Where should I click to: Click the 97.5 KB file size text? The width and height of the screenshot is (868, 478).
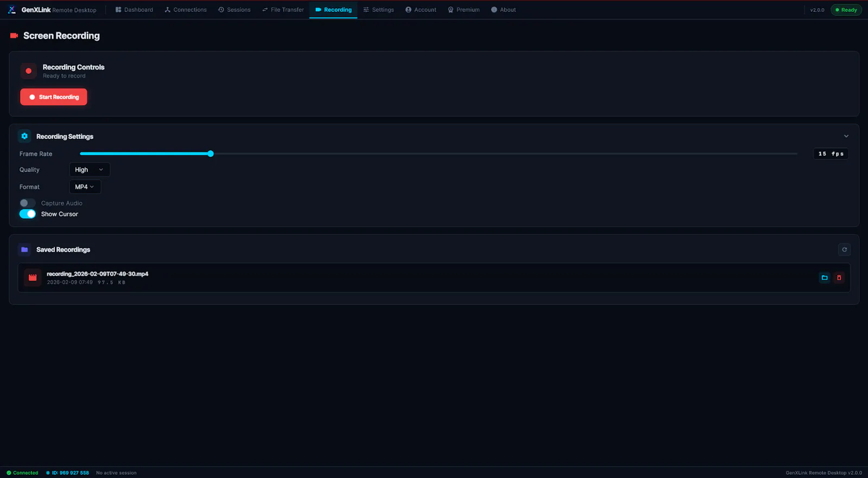[x=112, y=282]
